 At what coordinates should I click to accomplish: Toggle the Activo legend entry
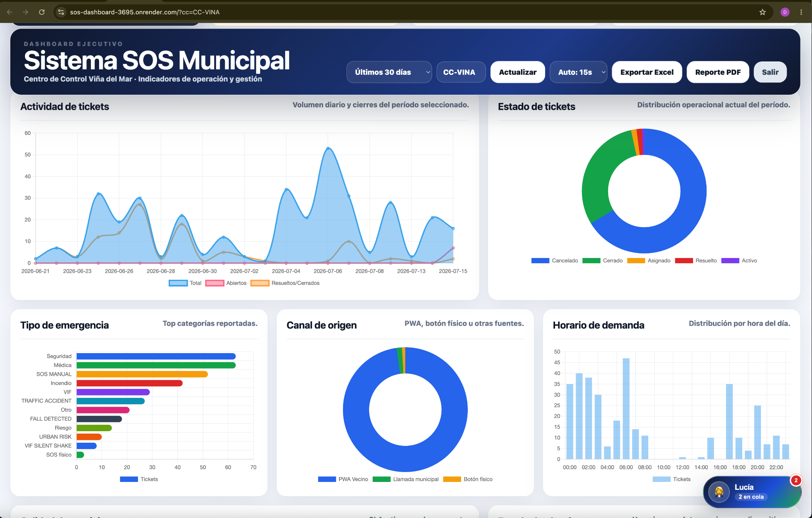(739, 260)
